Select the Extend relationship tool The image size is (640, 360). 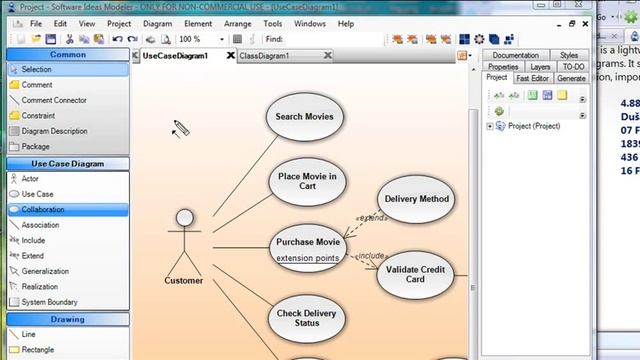point(68,256)
